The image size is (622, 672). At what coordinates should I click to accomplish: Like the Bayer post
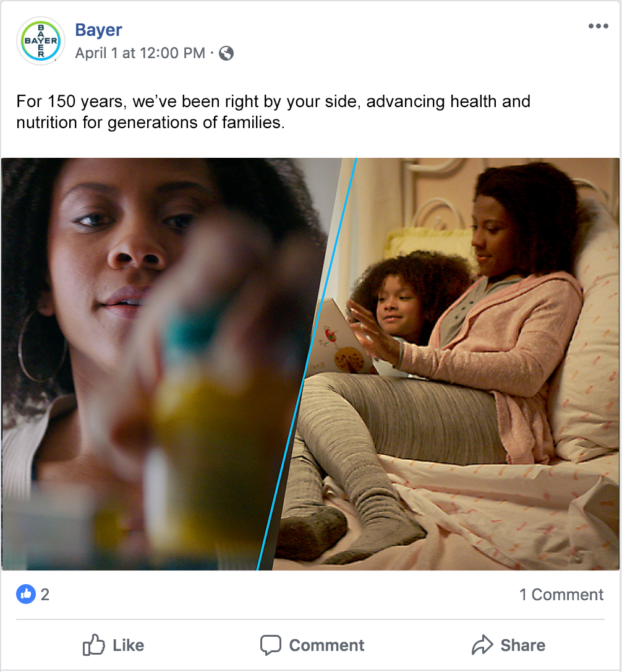114,645
